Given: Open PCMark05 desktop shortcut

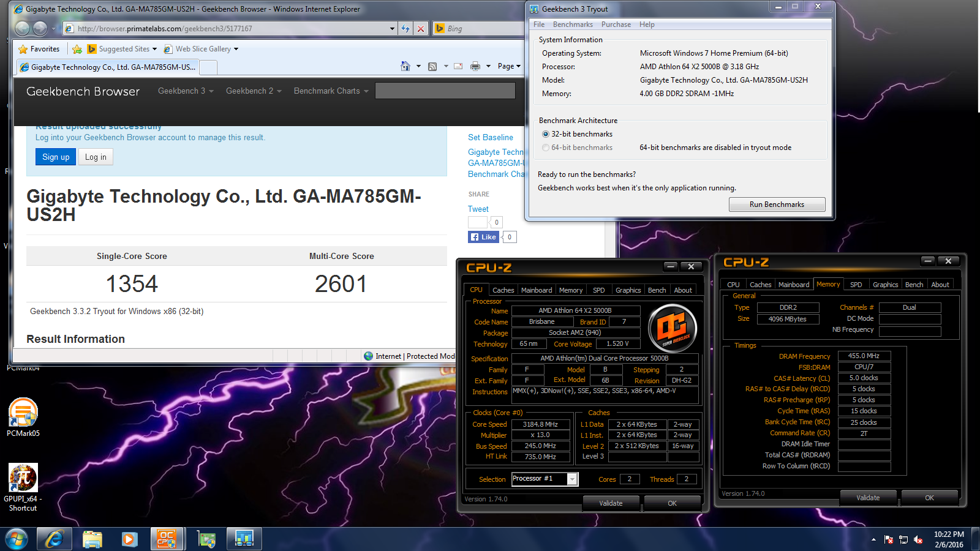Looking at the screenshot, I should pyautogui.click(x=23, y=418).
